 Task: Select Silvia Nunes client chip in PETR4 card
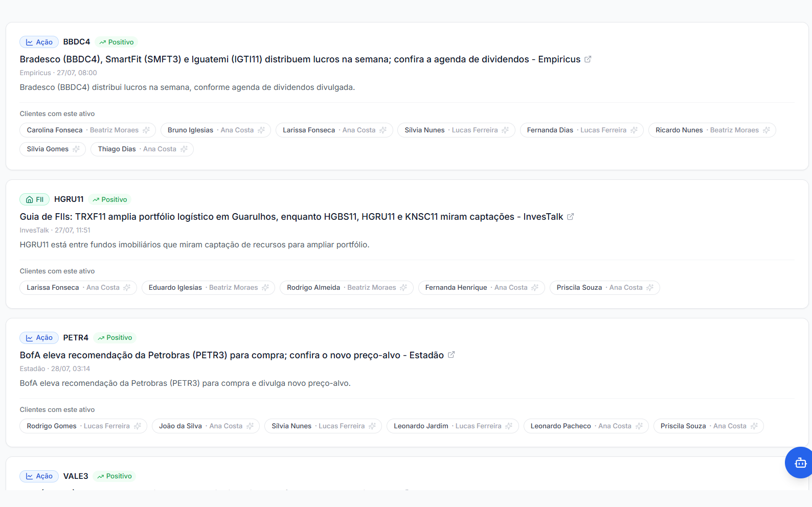(323, 426)
